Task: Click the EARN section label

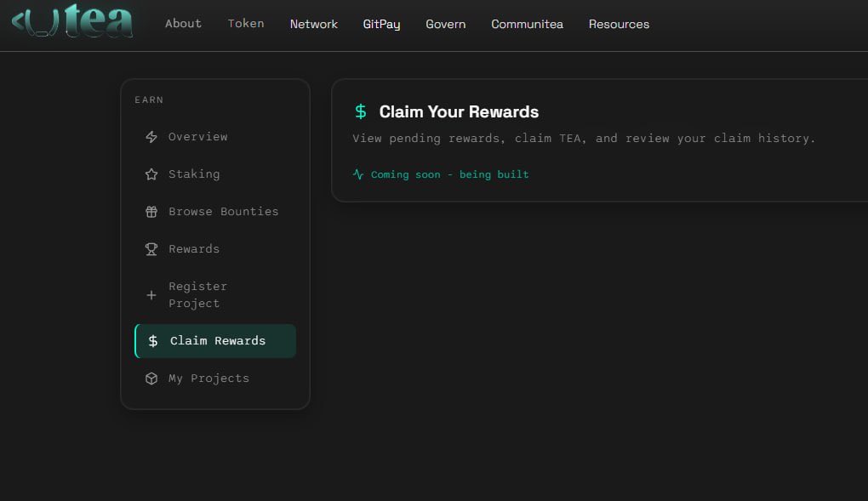Action: (149, 100)
